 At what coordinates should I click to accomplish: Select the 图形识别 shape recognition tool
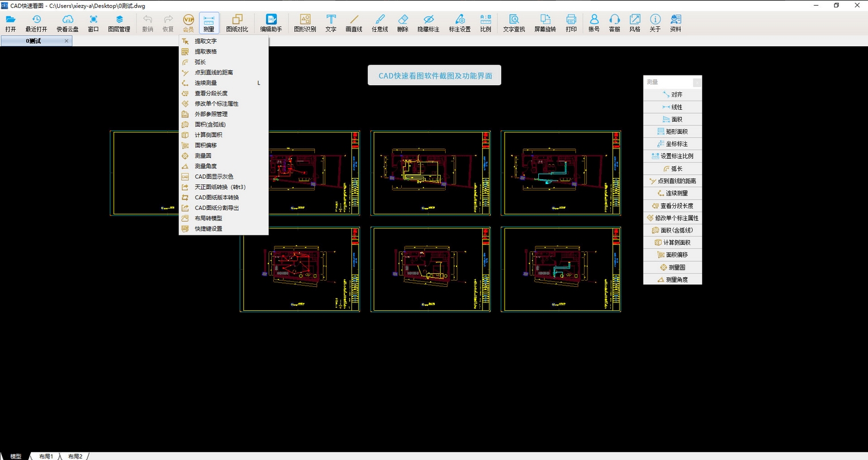305,23
